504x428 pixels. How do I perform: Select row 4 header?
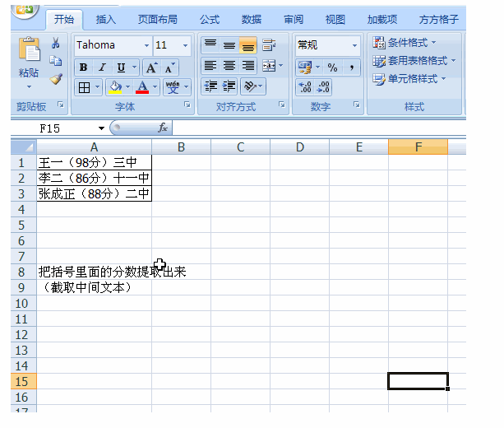24,210
